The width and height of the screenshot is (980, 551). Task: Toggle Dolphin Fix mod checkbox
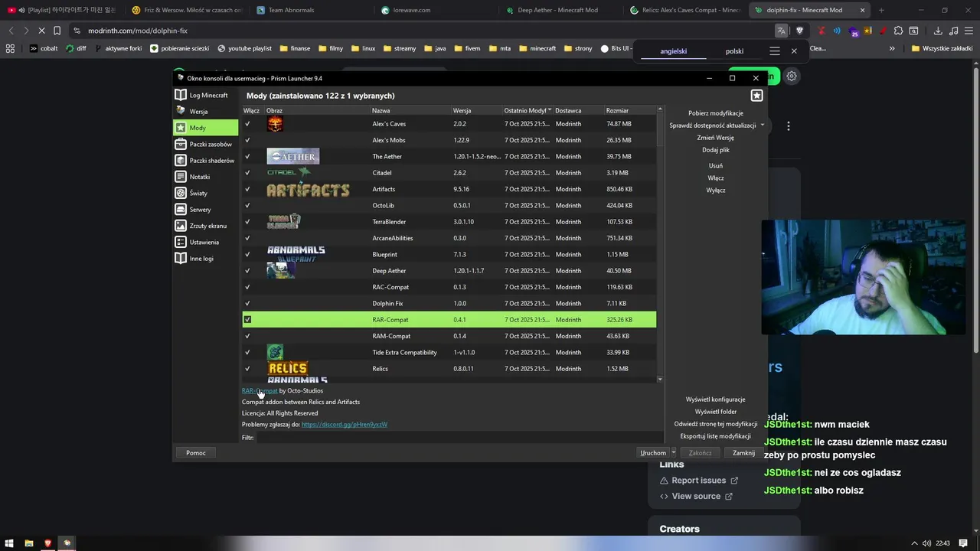[x=247, y=303]
